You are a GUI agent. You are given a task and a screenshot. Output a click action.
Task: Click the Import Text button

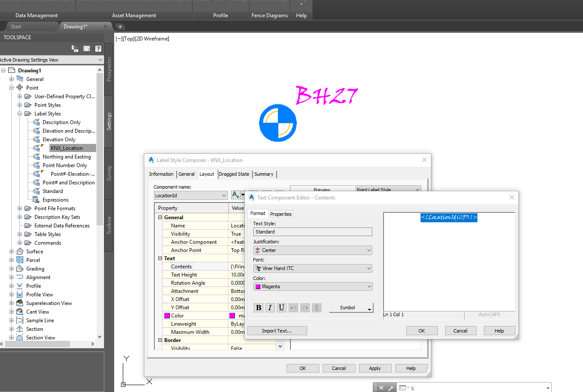pos(277,330)
